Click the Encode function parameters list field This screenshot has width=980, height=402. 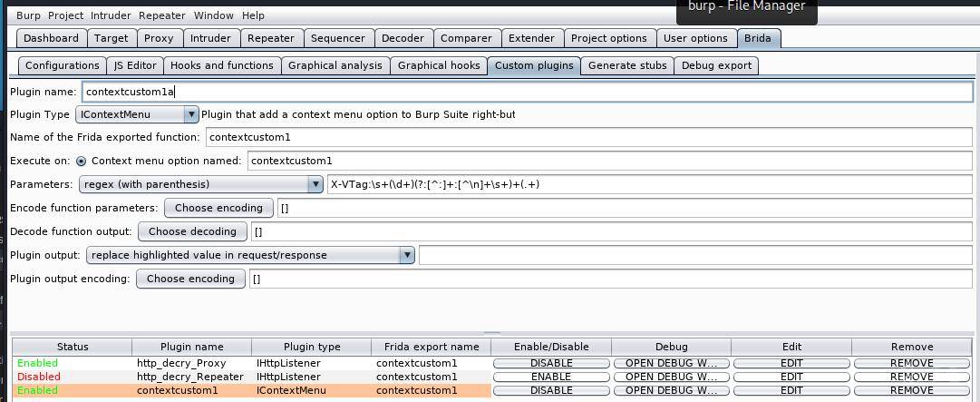click(625, 208)
